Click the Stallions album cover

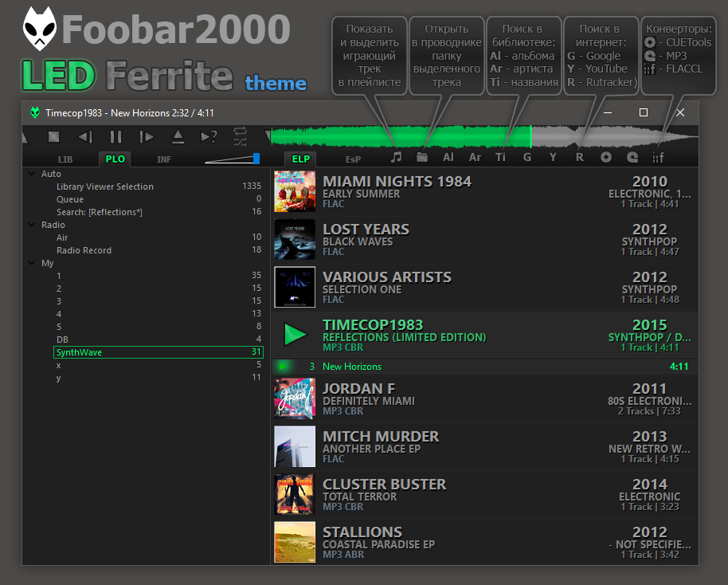[x=295, y=542]
